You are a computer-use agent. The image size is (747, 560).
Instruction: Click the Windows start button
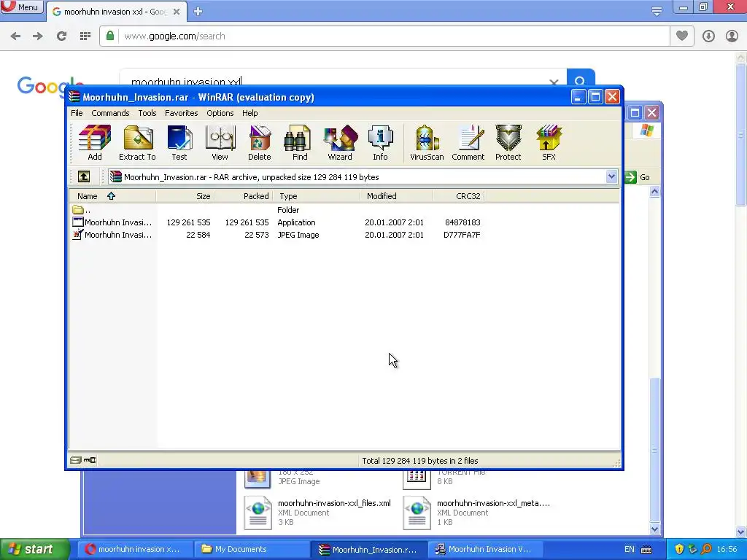tap(35, 549)
